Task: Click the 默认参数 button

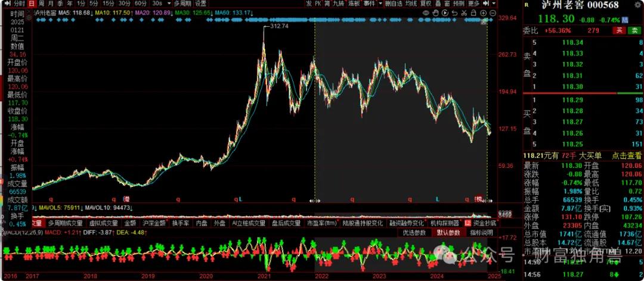Action: click(448, 232)
